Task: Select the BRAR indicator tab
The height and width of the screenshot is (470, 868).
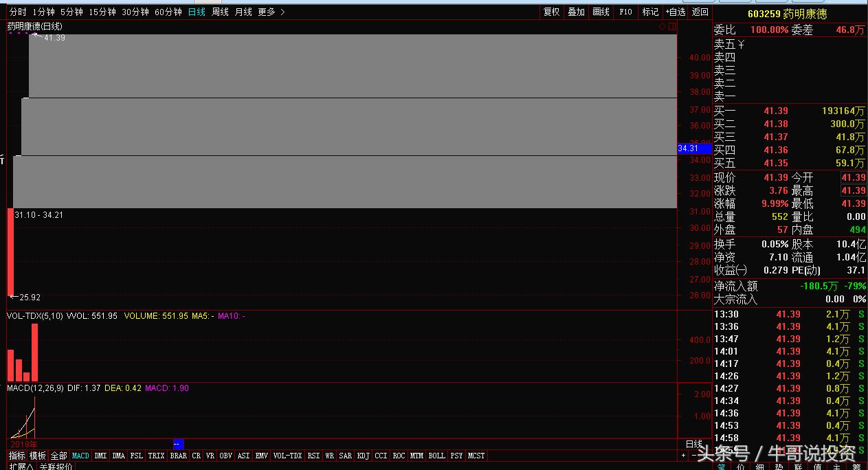Action: click(x=178, y=456)
